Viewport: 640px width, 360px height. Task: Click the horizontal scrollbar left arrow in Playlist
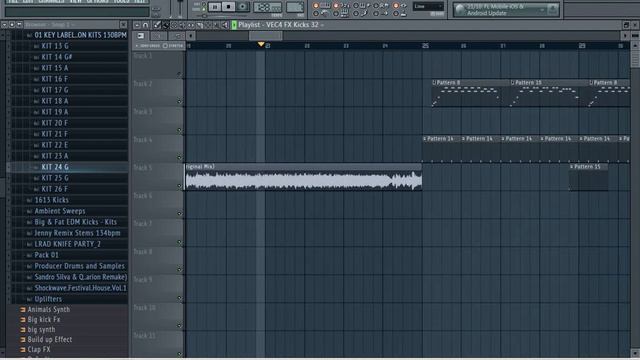pos(191,36)
